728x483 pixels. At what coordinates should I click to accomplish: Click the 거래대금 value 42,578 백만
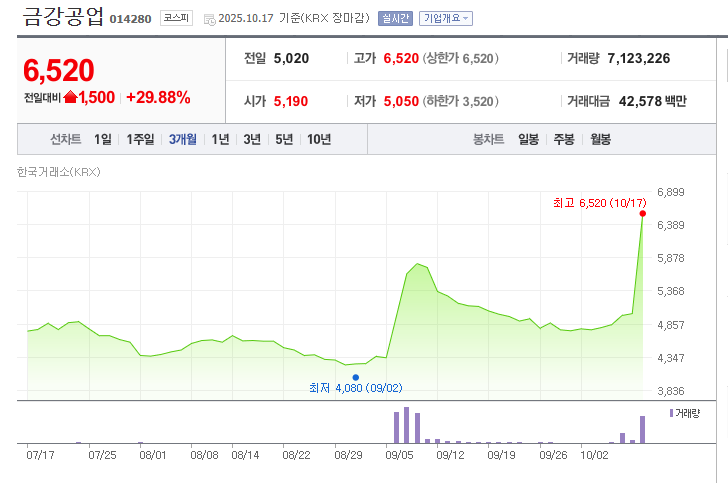652,101
